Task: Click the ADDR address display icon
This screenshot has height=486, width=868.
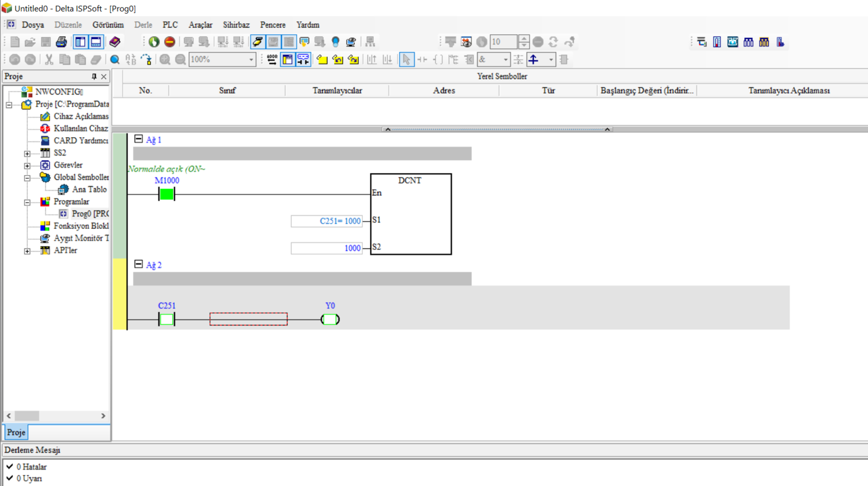Action: (x=272, y=60)
